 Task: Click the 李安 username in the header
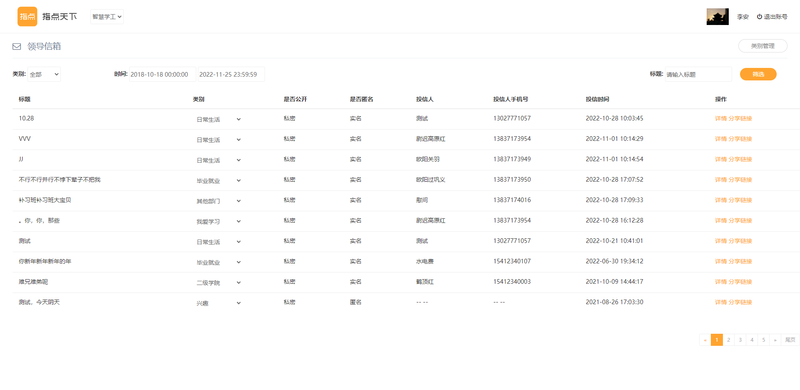pyautogui.click(x=742, y=17)
